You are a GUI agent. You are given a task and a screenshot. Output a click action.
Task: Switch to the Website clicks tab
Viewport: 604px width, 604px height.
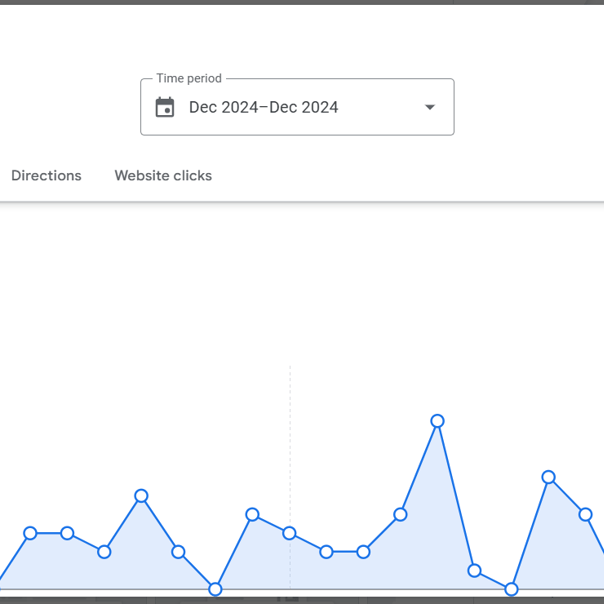(x=163, y=176)
